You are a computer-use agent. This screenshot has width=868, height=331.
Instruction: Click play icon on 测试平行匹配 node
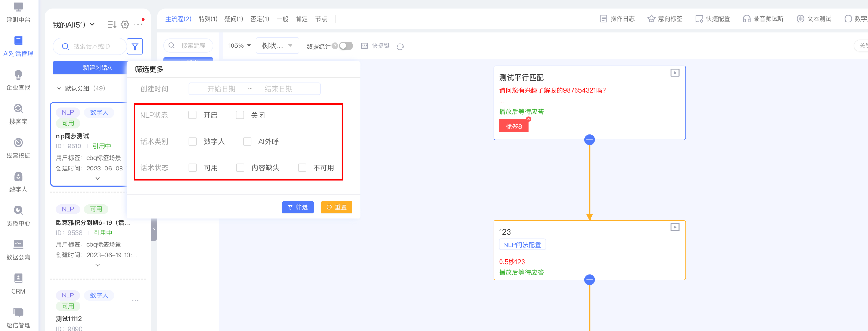tap(674, 73)
